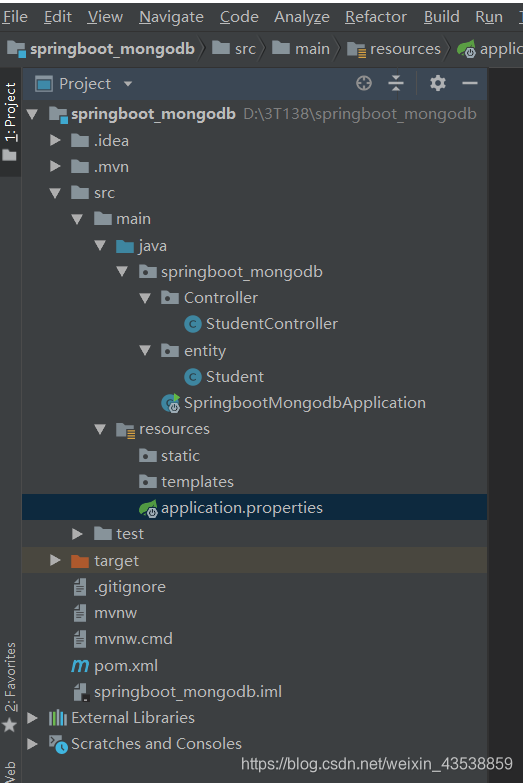Toggle the 2: Favorites tool window tab
Image resolution: width=523 pixels, height=783 pixels.
pos(10,687)
